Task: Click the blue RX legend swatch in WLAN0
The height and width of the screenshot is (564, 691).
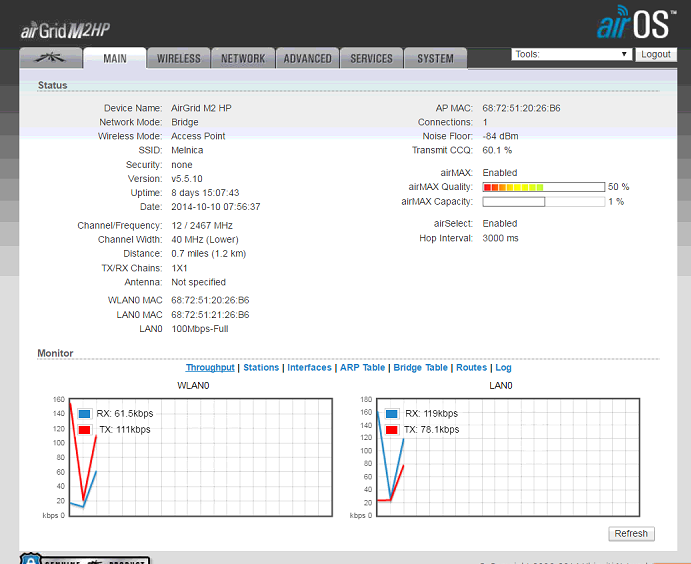Action: click(84, 414)
